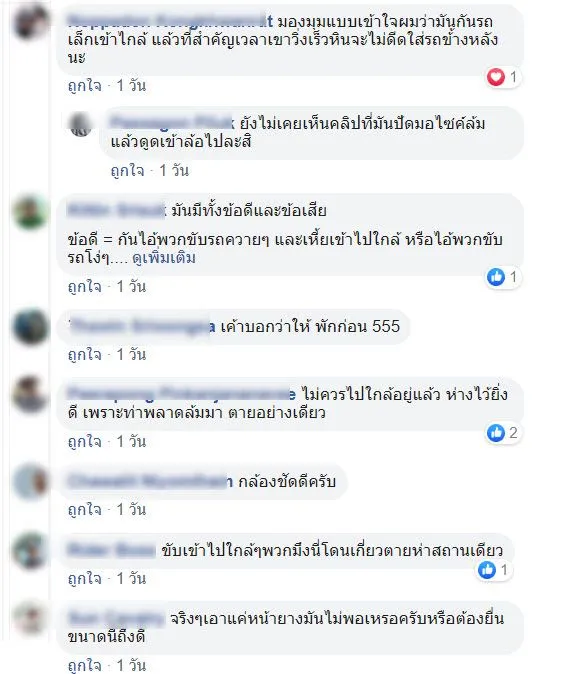This screenshot has height=674, width=561.
Task: Open green avatar beside ข้อดีและข้อเสีย comment
Action: (30, 212)
